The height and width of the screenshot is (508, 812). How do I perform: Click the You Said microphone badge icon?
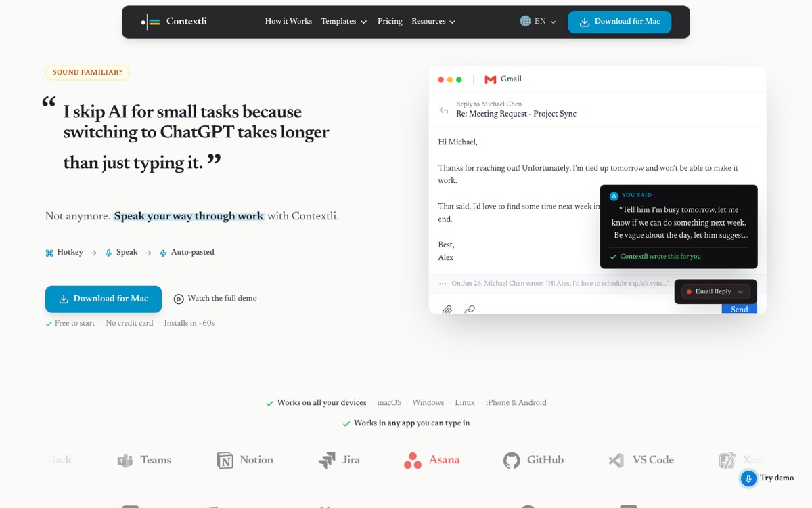[614, 196]
